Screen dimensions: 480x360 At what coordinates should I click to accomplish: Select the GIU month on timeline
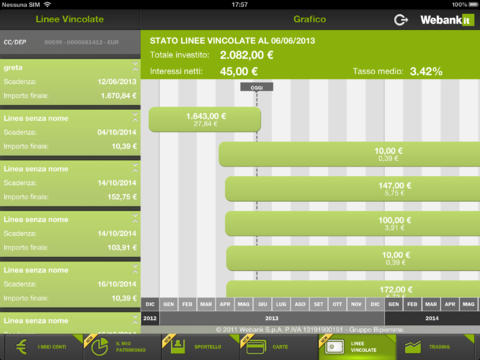pyautogui.click(x=262, y=304)
